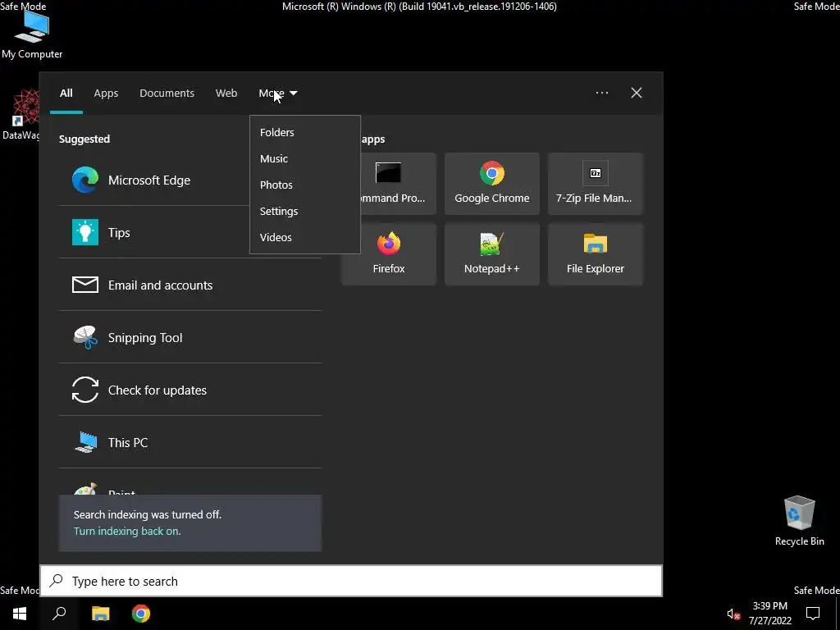Open Microsoft Edge from suggested list
The height and width of the screenshot is (630, 840).
(190, 180)
